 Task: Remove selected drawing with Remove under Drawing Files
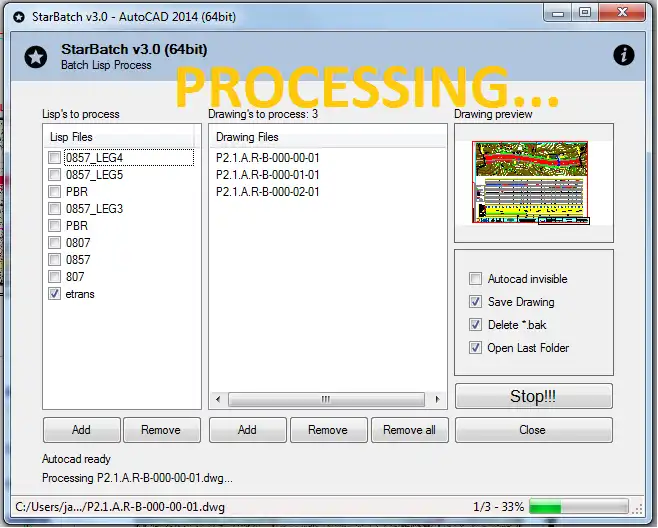click(x=328, y=430)
